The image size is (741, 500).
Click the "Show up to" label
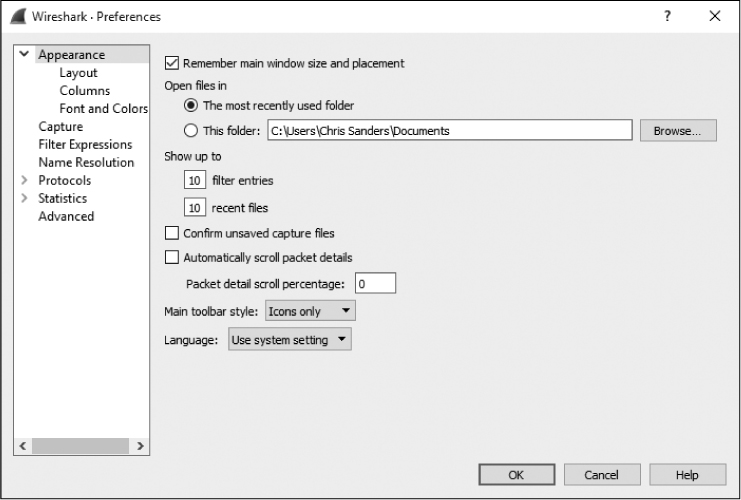(193, 156)
